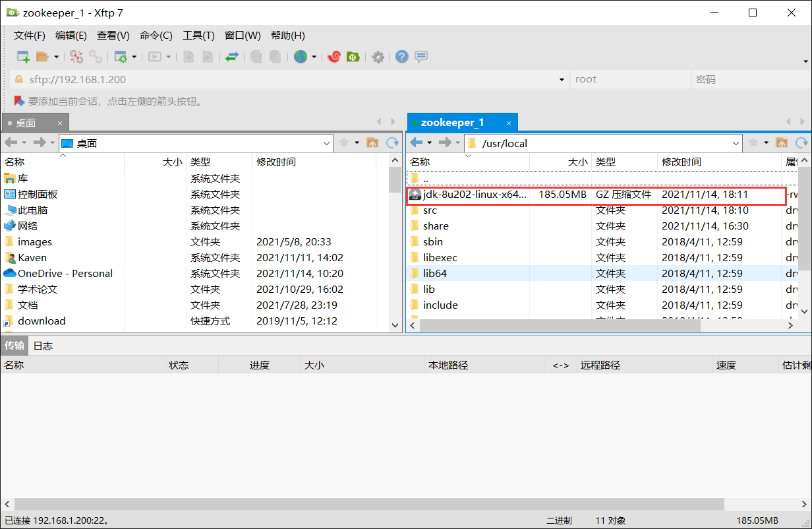The image size is (812, 529).
Task: Click the feedback speech-bubble icon
Action: pyautogui.click(x=420, y=57)
